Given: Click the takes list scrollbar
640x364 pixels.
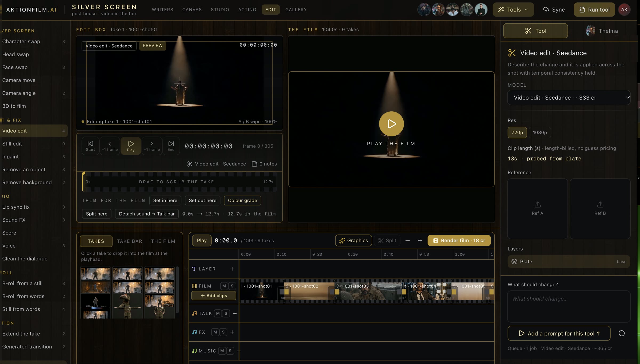Looking at the screenshot, I should (177, 290).
